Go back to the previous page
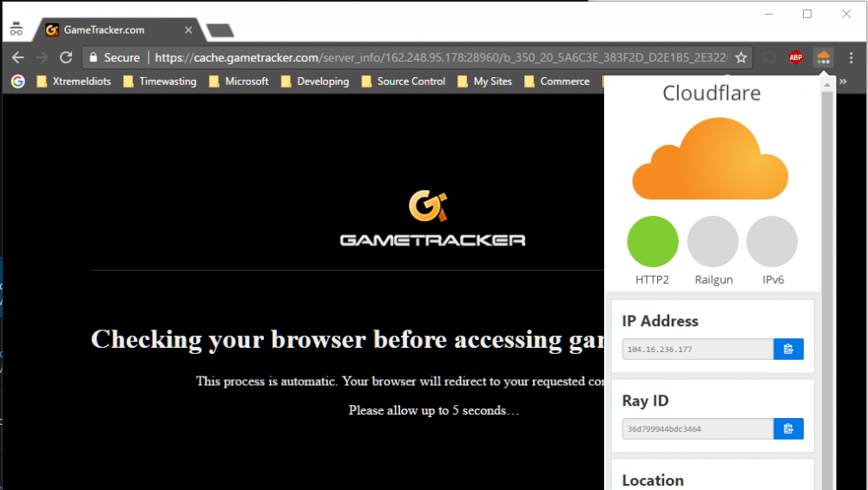 tap(18, 58)
